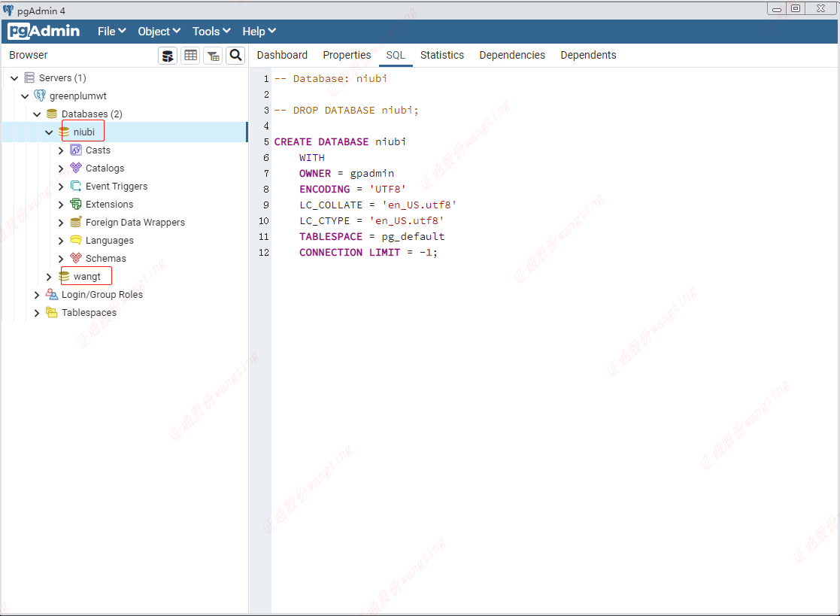Collapse the greenplumwt server node
This screenshot has height=616, width=840.
25,96
